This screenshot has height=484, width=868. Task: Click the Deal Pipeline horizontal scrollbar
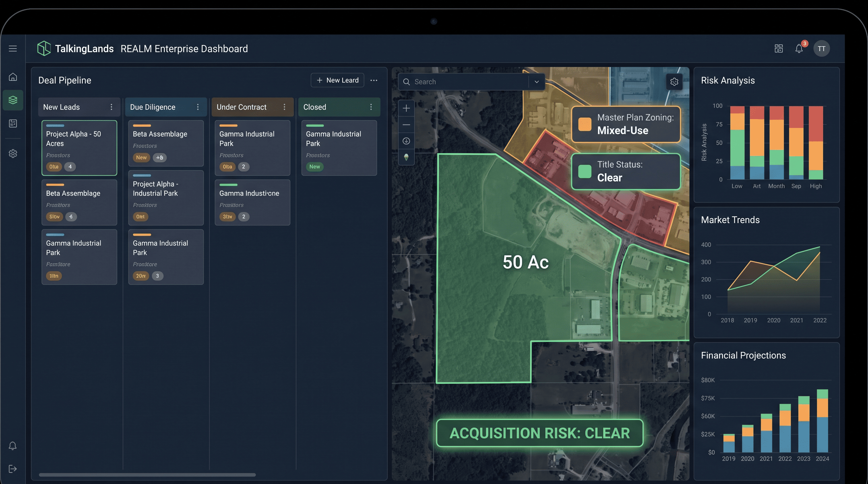click(147, 475)
